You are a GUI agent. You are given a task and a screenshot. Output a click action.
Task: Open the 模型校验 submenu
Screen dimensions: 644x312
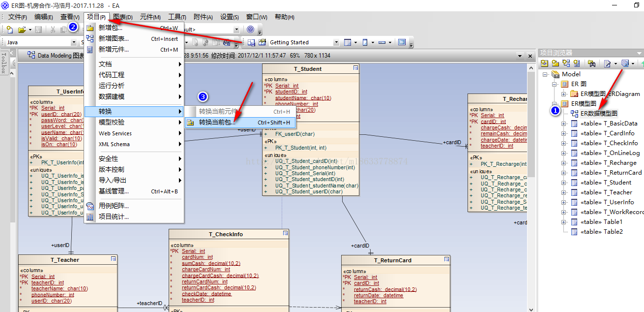(x=134, y=122)
